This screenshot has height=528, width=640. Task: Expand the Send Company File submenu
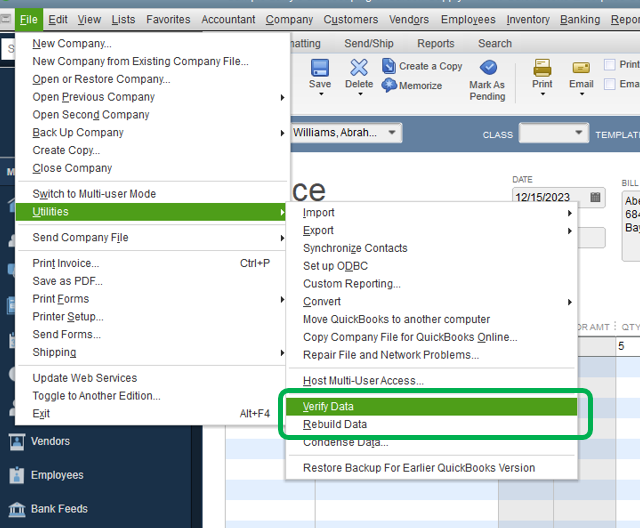tap(282, 238)
